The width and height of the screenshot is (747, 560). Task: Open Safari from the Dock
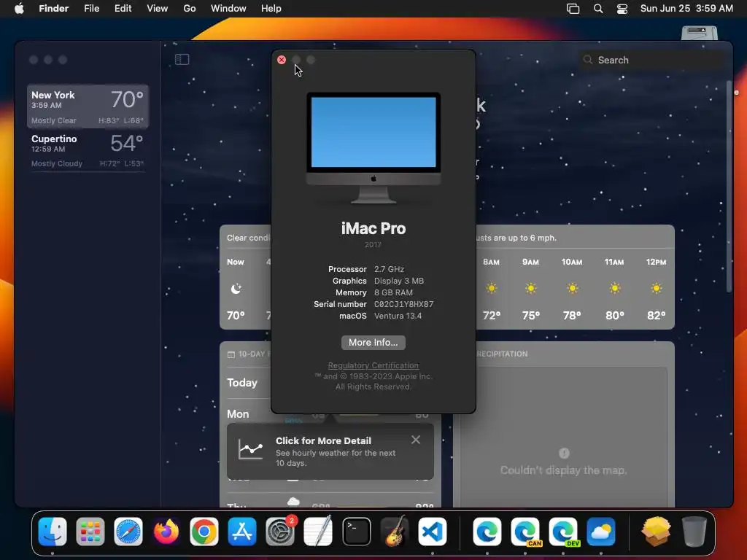[x=128, y=532]
